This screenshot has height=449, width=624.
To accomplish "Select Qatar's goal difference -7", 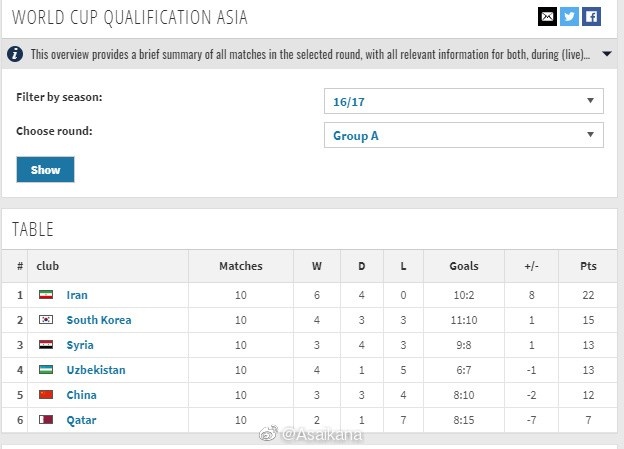I will pyautogui.click(x=531, y=420).
